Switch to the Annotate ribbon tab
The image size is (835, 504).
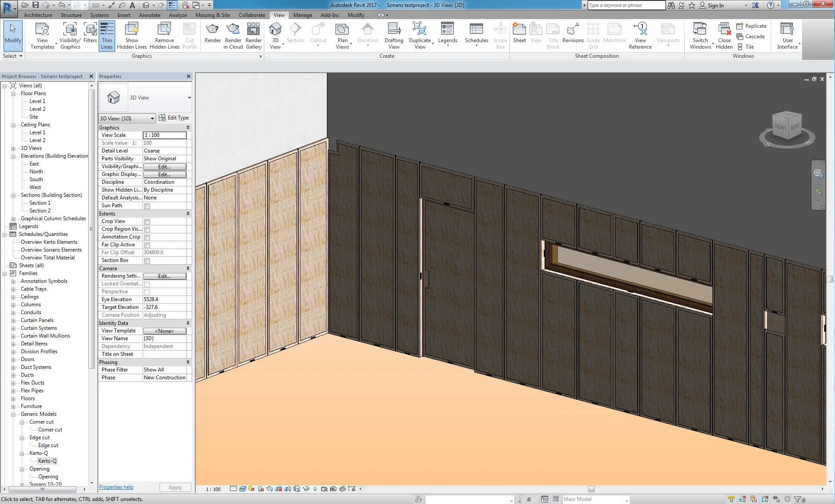pyautogui.click(x=150, y=15)
